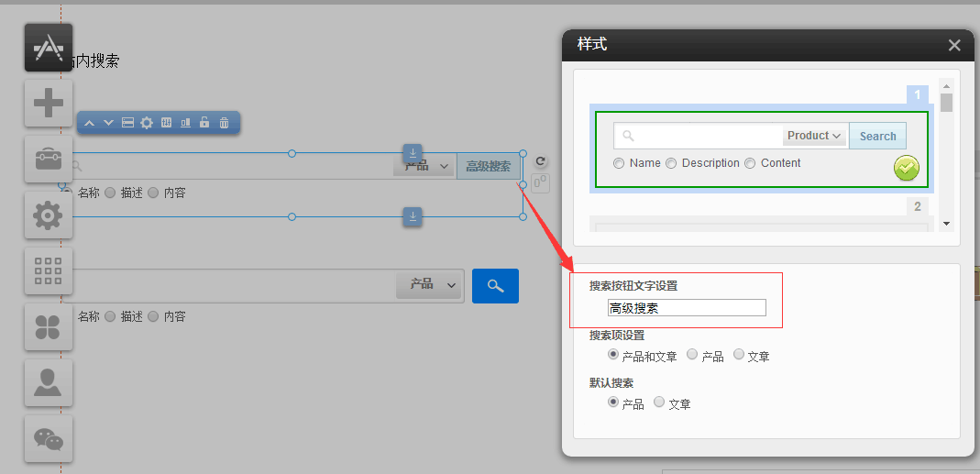Select 产品和文章 under 搜索项设置
This screenshot has height=474, width=980.
(x=613, y=355)
